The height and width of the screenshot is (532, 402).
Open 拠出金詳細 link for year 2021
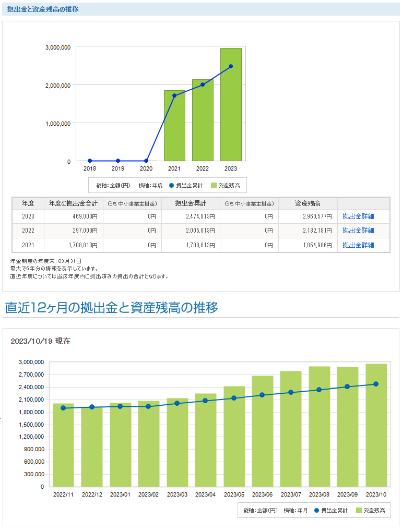pos(358,245)
